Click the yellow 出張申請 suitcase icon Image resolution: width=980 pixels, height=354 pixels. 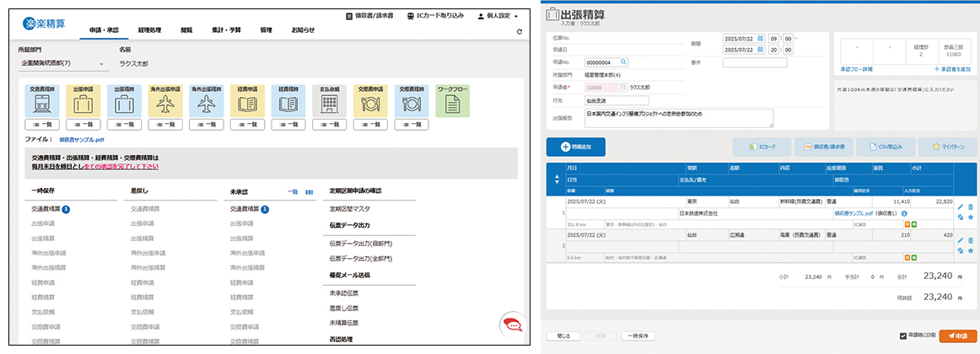[x=83, y=103]
